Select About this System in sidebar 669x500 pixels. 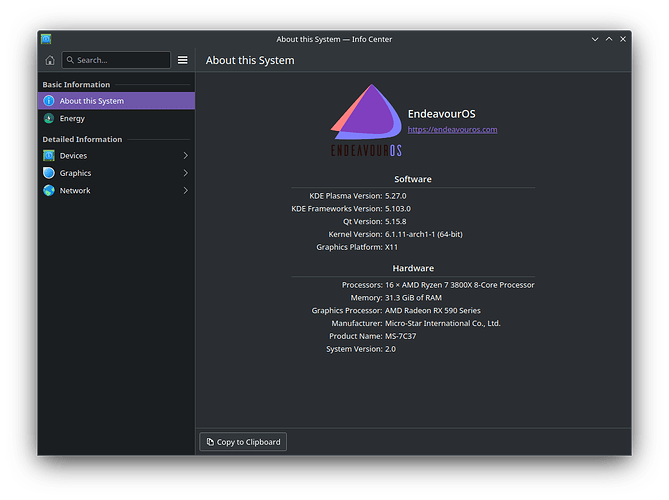pyautogui.click(x=116, y=101)
